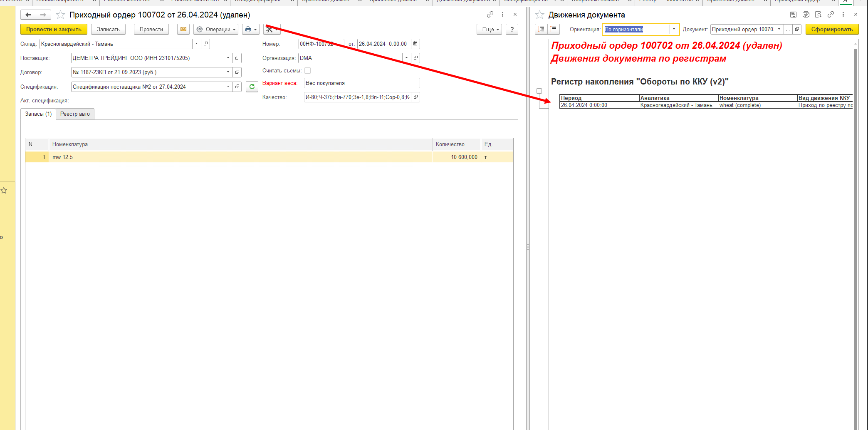Click the printer icon in the order toolbar
868x430 pixels.
[248, 29]
